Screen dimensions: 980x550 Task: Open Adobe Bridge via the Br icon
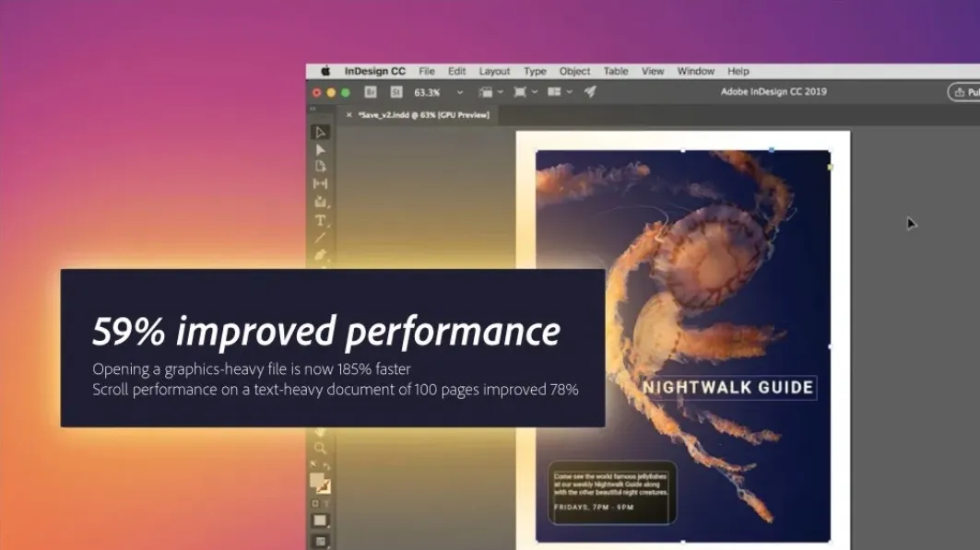[371, 92]
